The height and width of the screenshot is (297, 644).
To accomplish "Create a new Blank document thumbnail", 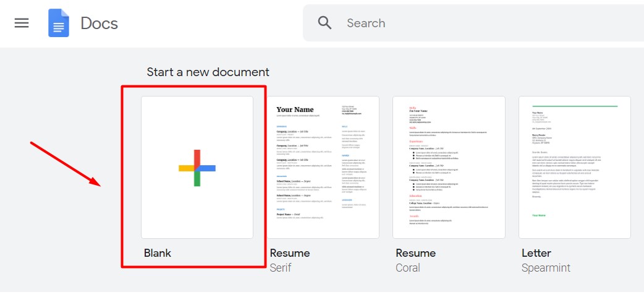I will pyautogui.click(x=197, y=168).
